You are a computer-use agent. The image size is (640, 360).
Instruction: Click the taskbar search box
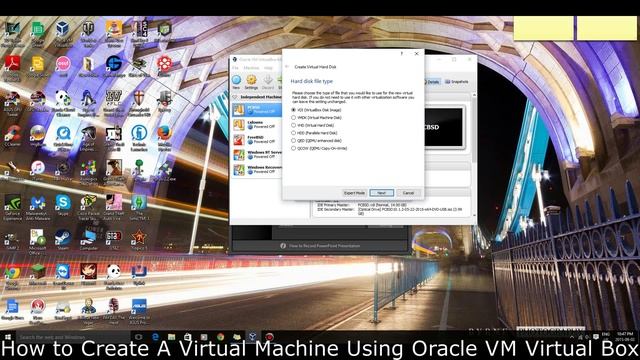pos(73,337)
